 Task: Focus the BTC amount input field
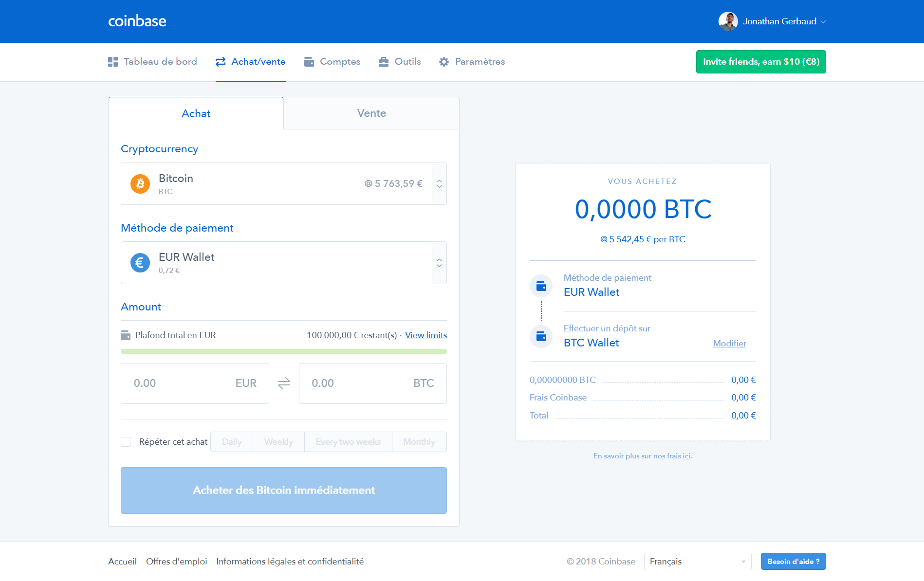[x=373, y=383]
